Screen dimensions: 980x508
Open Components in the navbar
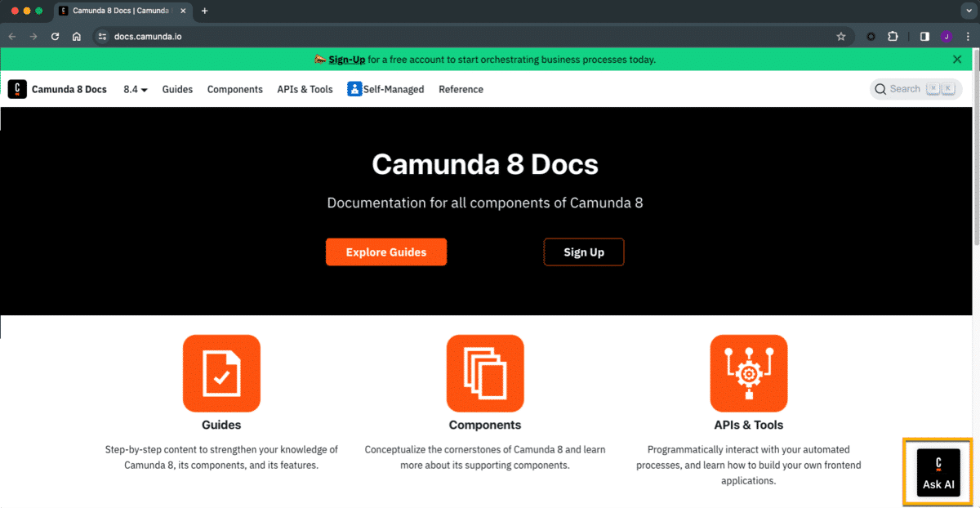(235, 89)
